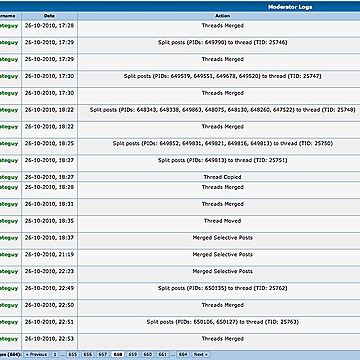This screenshot has height=360, width=360.
Task: Open username link on the 21:19 row
Action: (x=9, y=254)
